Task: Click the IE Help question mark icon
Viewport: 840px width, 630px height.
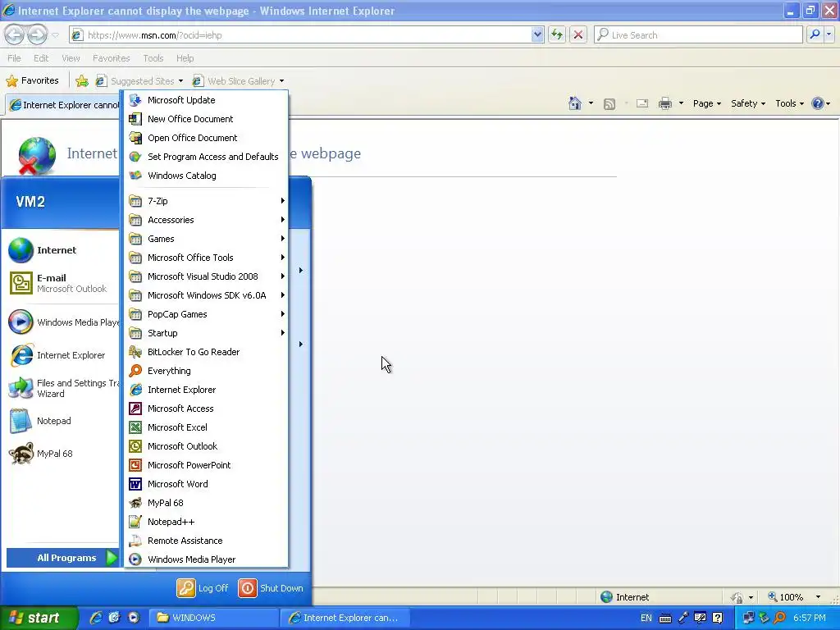Action: click(x=818, y=103)
